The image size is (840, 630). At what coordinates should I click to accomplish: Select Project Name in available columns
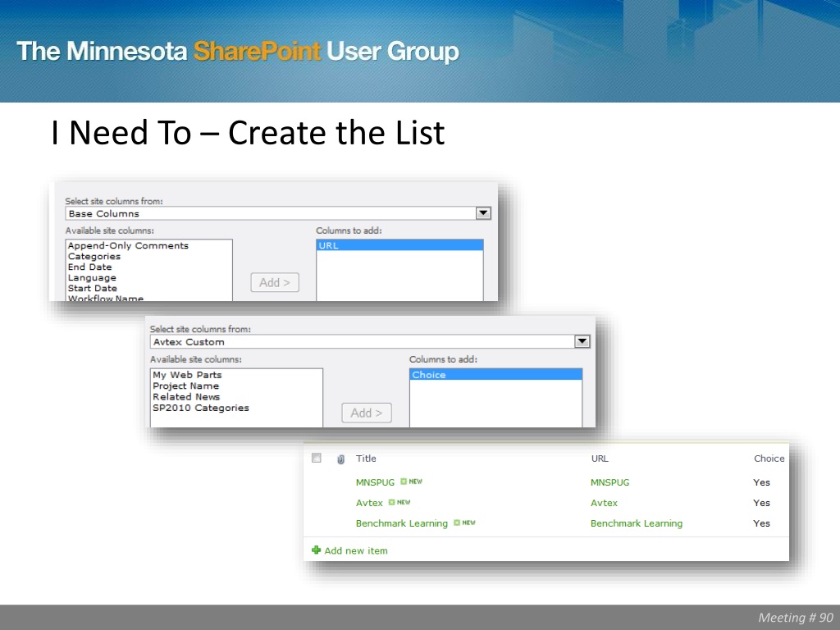[x=186, y=386]
